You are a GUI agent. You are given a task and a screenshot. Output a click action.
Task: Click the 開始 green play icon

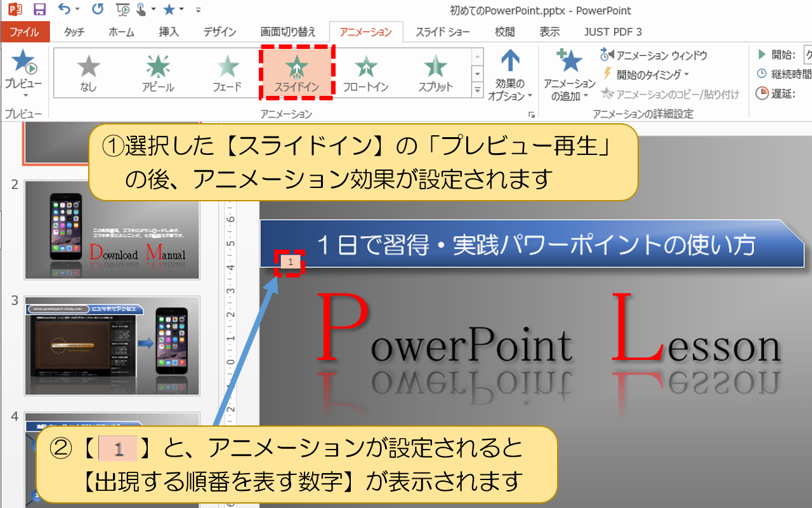pos(762,53)
